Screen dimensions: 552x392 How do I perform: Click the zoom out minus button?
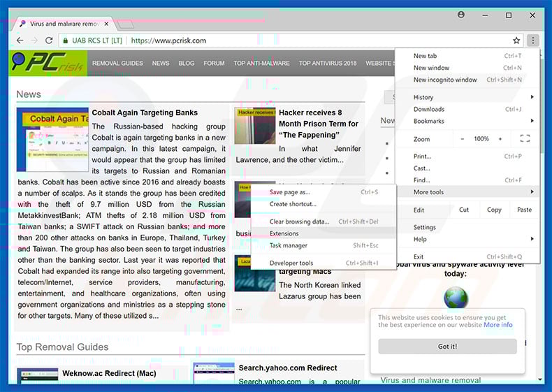click(x=462, y=139)
